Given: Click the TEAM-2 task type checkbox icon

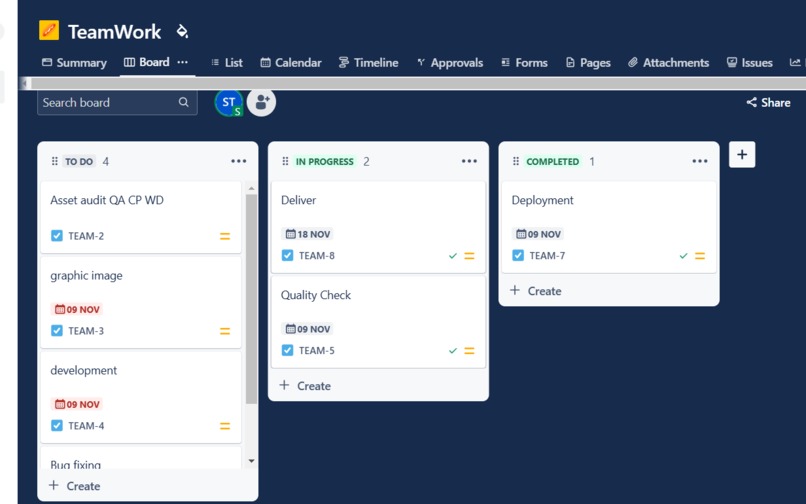Looking at the screenshot, I should [57, 236].
